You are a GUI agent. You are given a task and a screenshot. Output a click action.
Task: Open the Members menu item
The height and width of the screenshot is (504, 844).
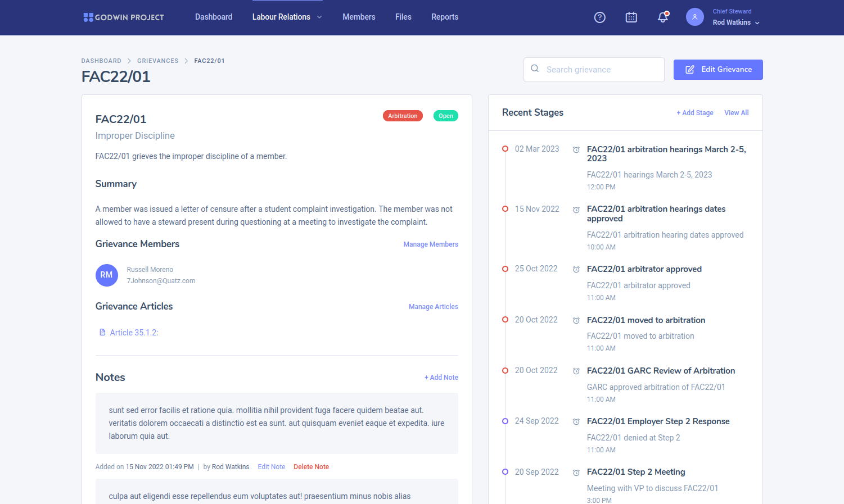coord(359,17)
